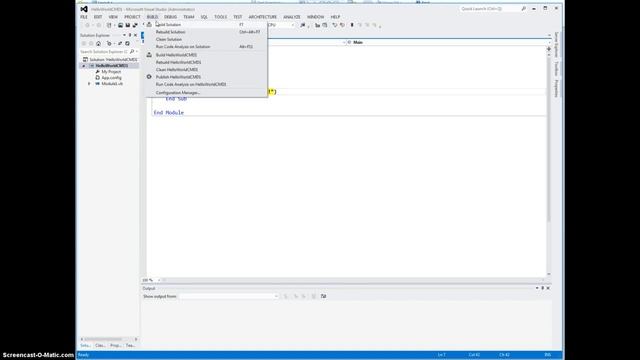Run Code Analysis on Solution
Viewport: 640px width, 360px height.
tap(206, 47)
